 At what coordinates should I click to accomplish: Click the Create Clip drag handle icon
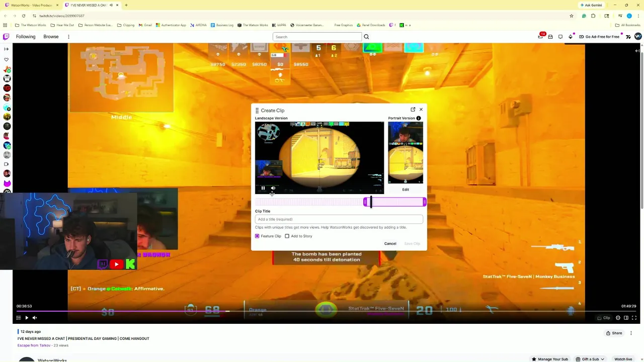257,110
